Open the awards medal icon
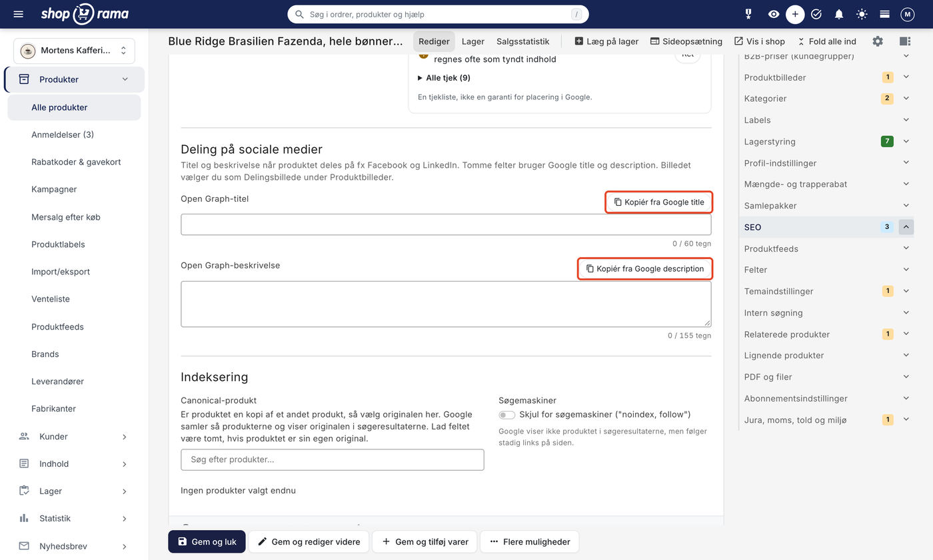This screenshot has width=933, height=560. click(x=748, y=14)
